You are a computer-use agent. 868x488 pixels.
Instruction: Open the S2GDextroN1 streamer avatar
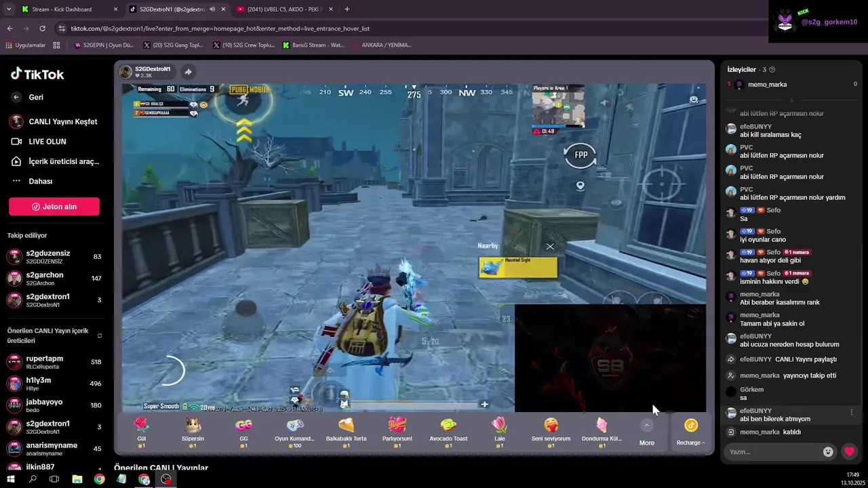125,72
